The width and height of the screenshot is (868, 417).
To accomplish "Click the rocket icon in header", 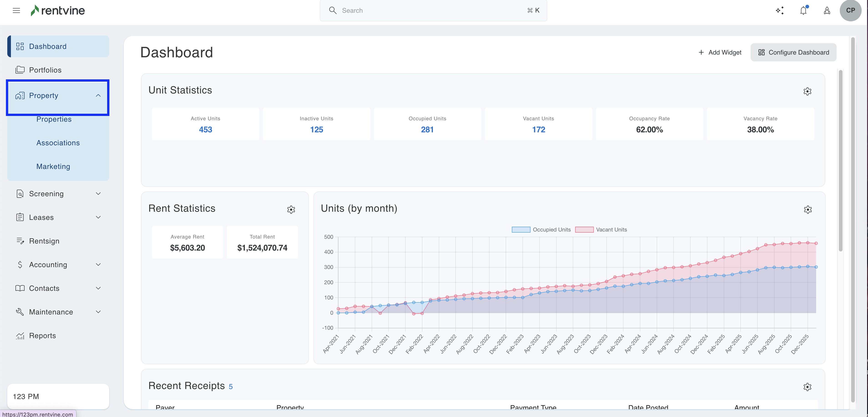I will point(827,10).
